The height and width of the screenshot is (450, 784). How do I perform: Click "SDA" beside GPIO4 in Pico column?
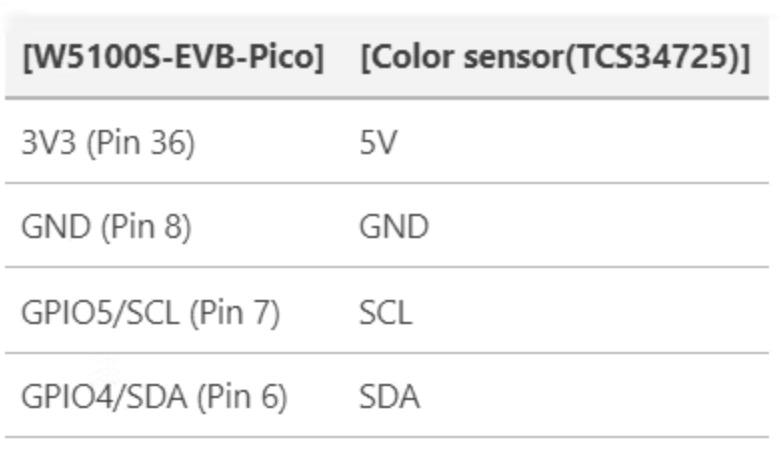pos(156,398)
